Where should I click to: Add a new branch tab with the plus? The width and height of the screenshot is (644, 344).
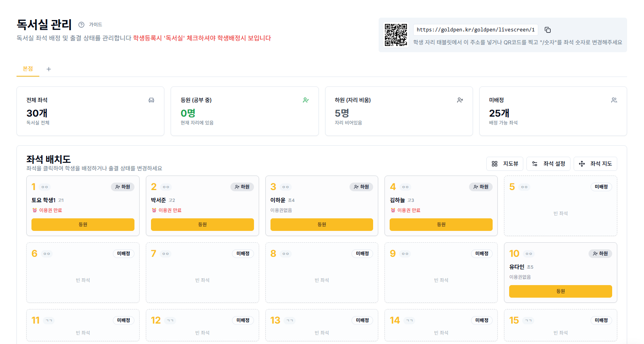click(x=48, y=69)
